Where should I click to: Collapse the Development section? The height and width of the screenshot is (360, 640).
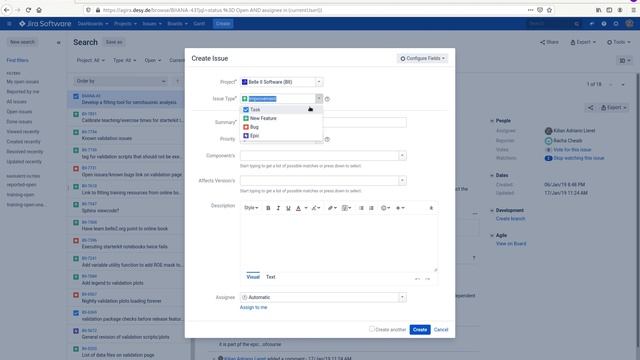tap(491, 211)
